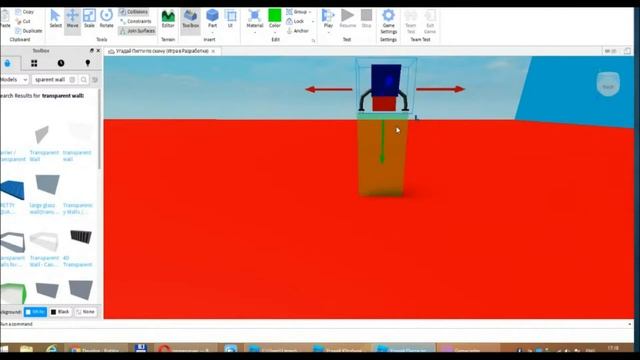Lock the selected part
This screenshot has height=360, width=640.
(296, 21)
